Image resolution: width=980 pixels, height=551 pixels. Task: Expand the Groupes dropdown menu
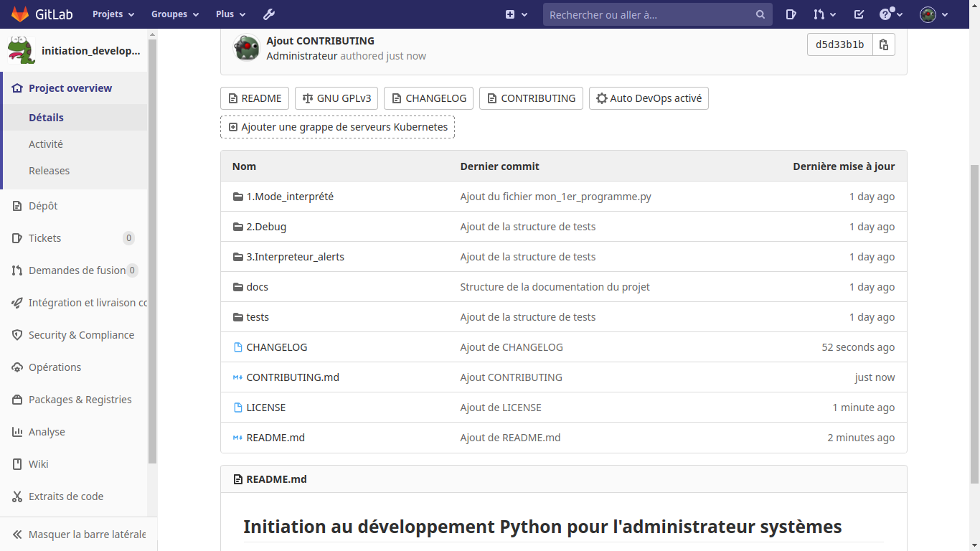[174, 14]
